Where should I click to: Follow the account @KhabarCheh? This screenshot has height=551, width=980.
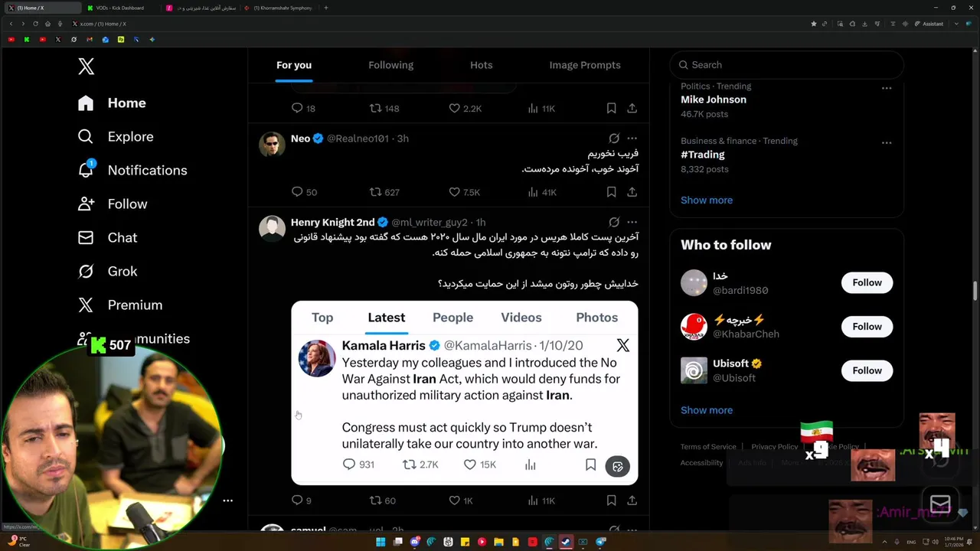coord(867,327)
